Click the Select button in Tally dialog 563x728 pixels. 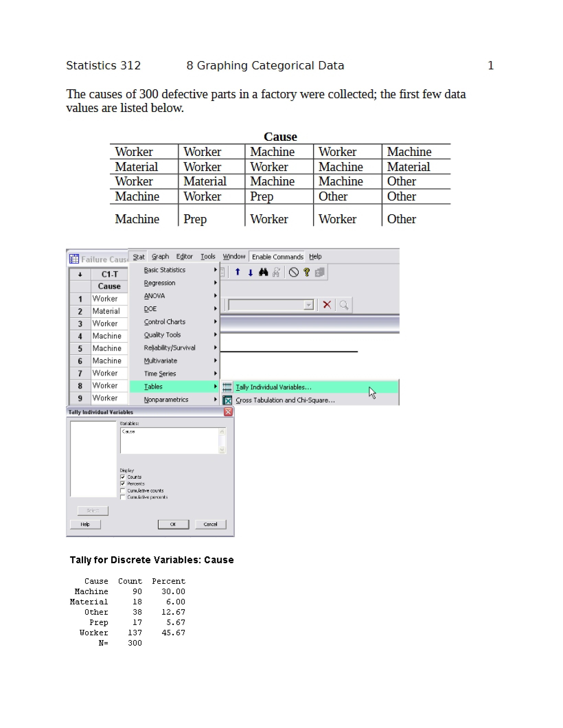coord(93,511)
